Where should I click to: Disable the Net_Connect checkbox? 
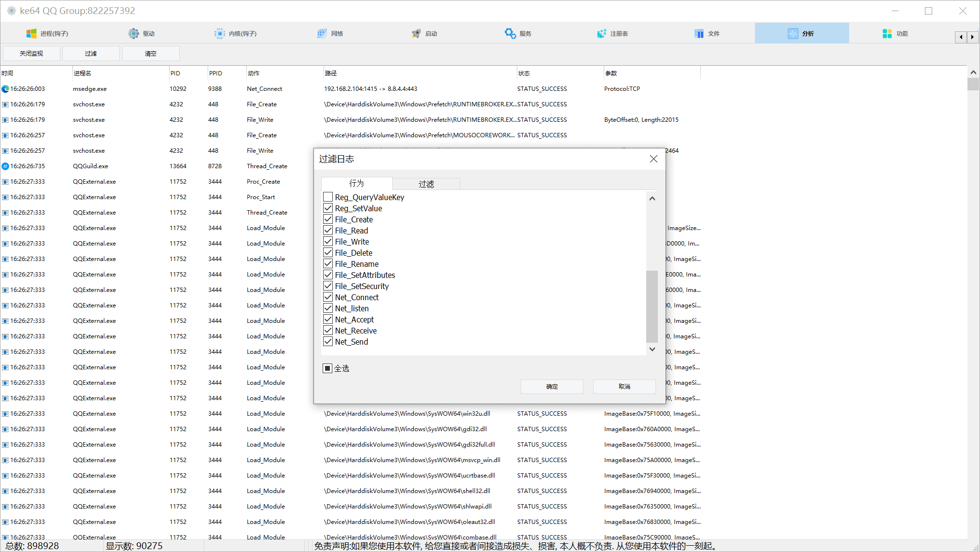click(328, 297)
